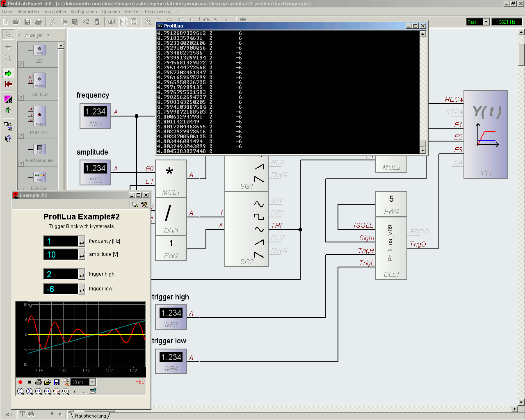Open the Fenster menu
Image resolution: width=525 pixels, height=420 pixels.
(x=132, y=11)
